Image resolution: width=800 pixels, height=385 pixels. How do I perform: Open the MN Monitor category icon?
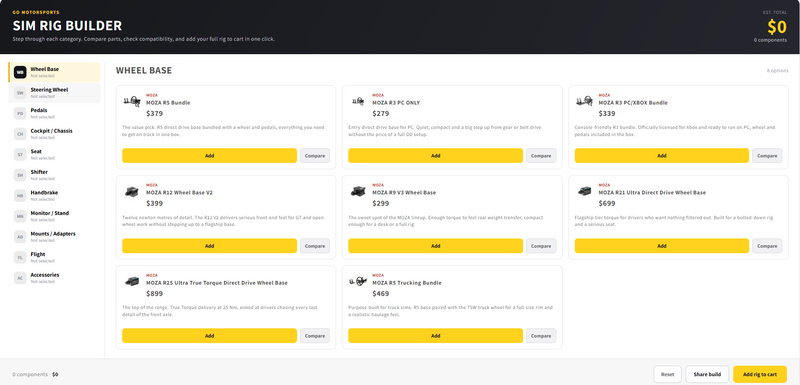(20, 216)
